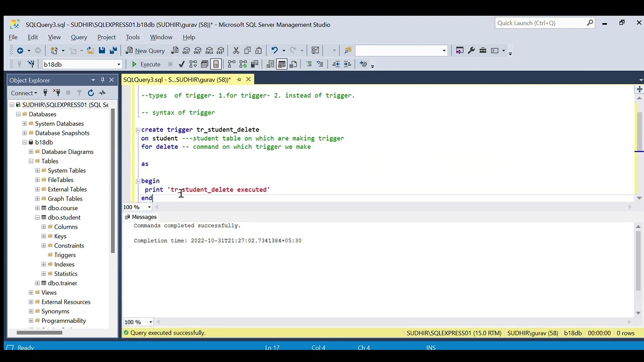
Task: Open the b18db database dropdown
Action: click(119, 64)
